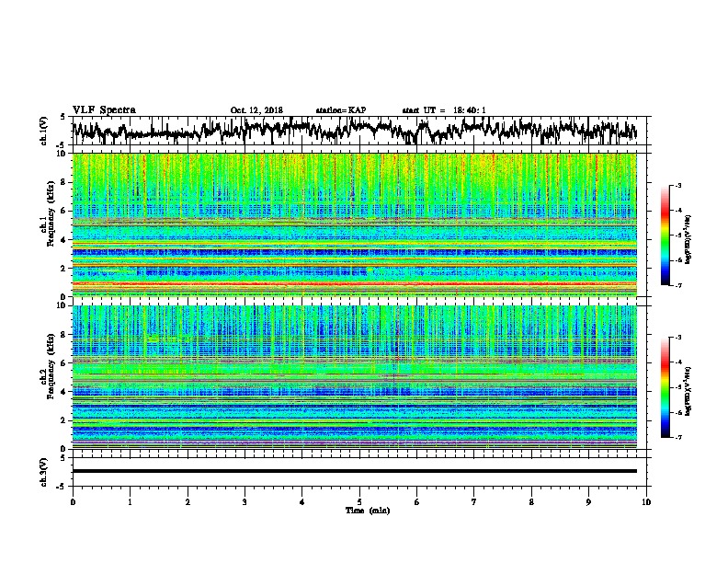Click the ch.2 color scale bar
Screen dimensions: 728x563
tap(665, 387)
